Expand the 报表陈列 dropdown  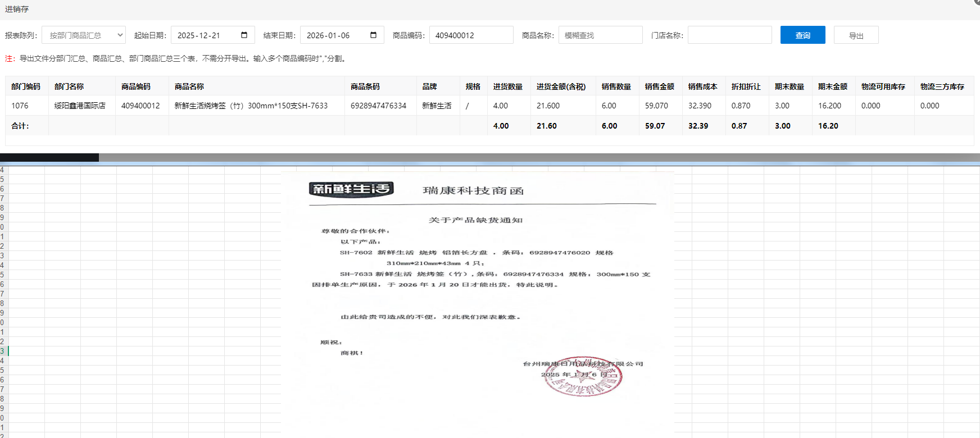[x=84, y=35]
